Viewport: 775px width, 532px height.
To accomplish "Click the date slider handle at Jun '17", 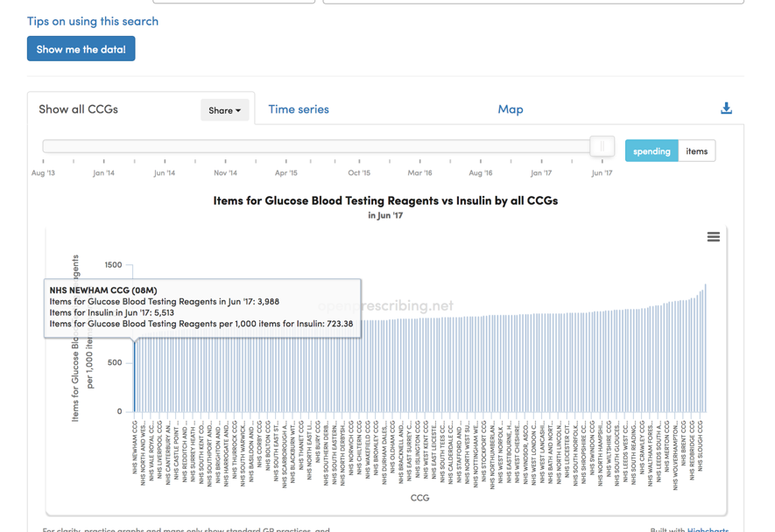I will click(602, 146).
